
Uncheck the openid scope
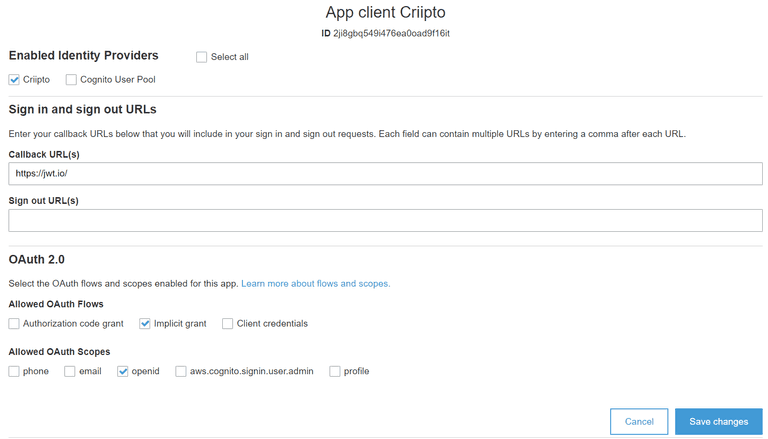click(x=122, y=371)
